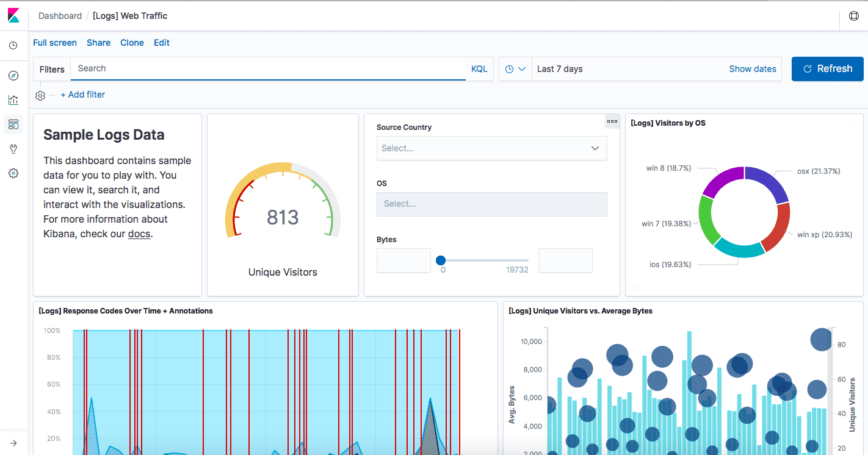Open the date quick menu clock icon
The image size is (868, 455).
515,69
